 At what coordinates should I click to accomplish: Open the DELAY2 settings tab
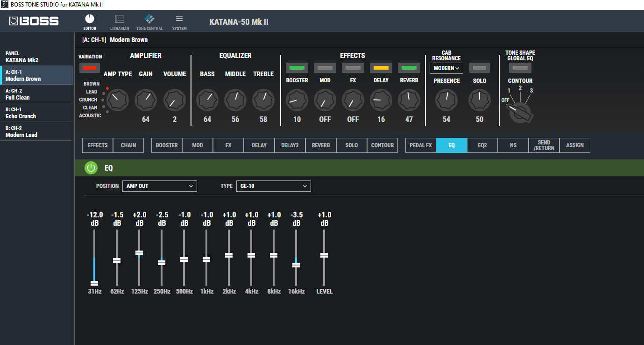[290, 145]
